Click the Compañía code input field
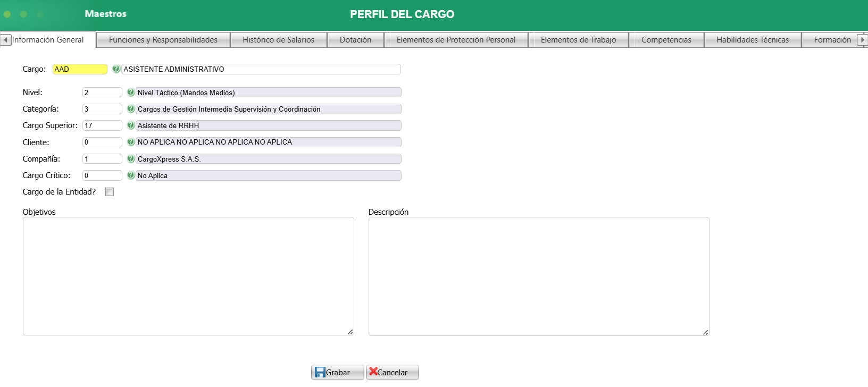This screenshot has height=387, width=868. point(102,159)
